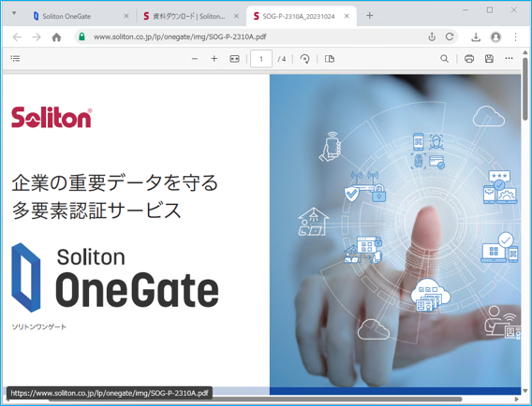Open the PDF toolbar more-options menu
The height and width of the screenshot is (406, 532).
tap(509, 59)
